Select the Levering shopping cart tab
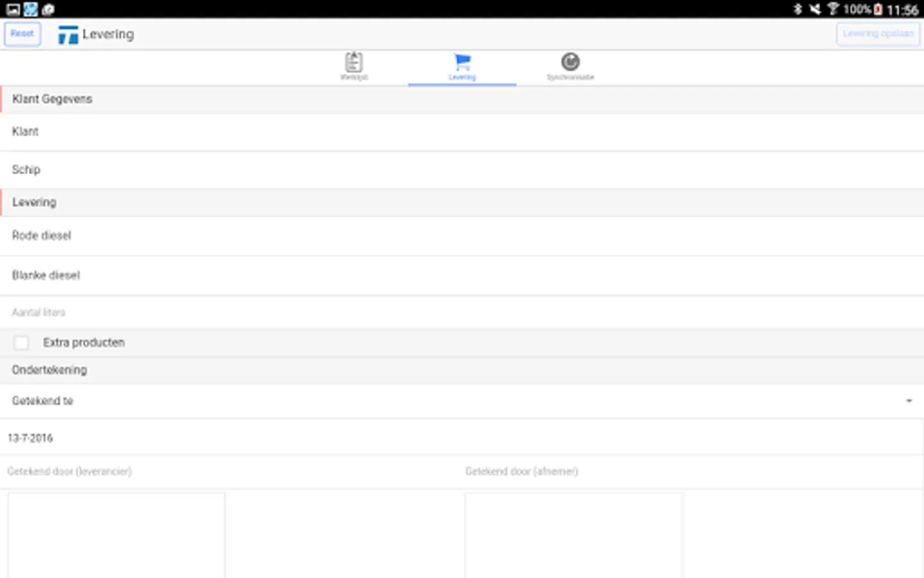Image resolution: width=924 pixels, height=578 pixels. pos(462,67)
